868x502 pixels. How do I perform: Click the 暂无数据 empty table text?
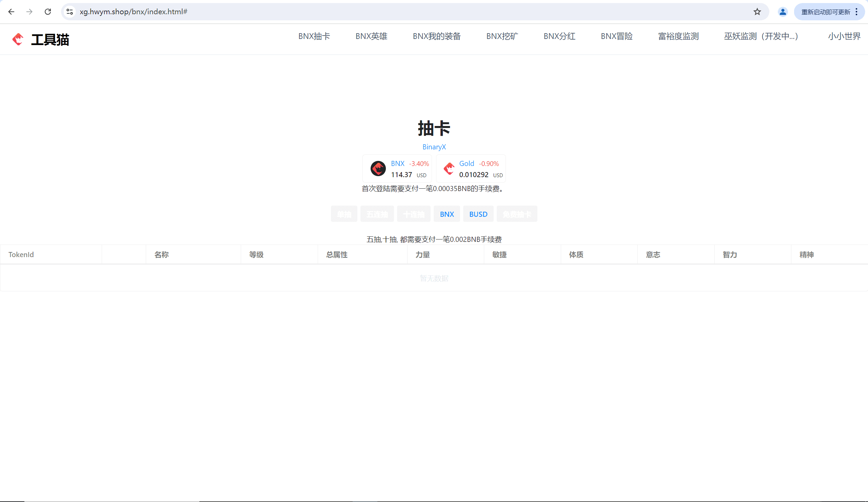[434, 278]
